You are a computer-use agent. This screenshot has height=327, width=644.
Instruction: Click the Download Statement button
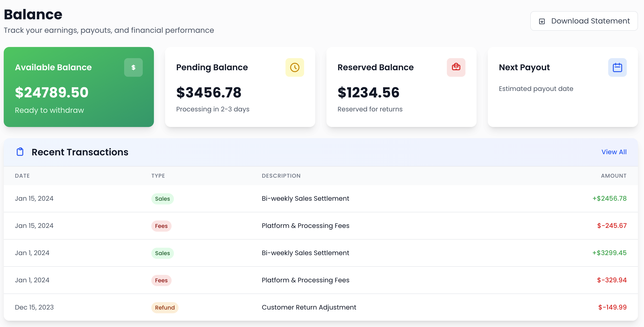(584, 21)
